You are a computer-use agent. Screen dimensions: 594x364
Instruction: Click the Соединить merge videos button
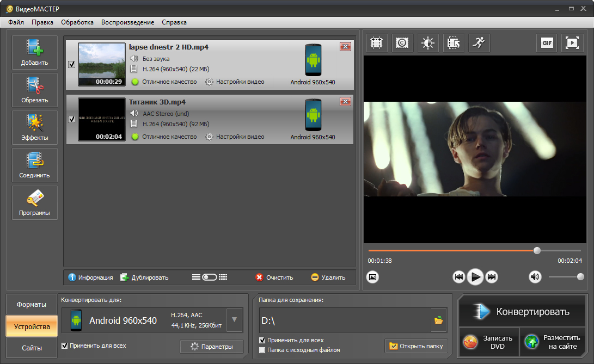[x=34, y=165]
